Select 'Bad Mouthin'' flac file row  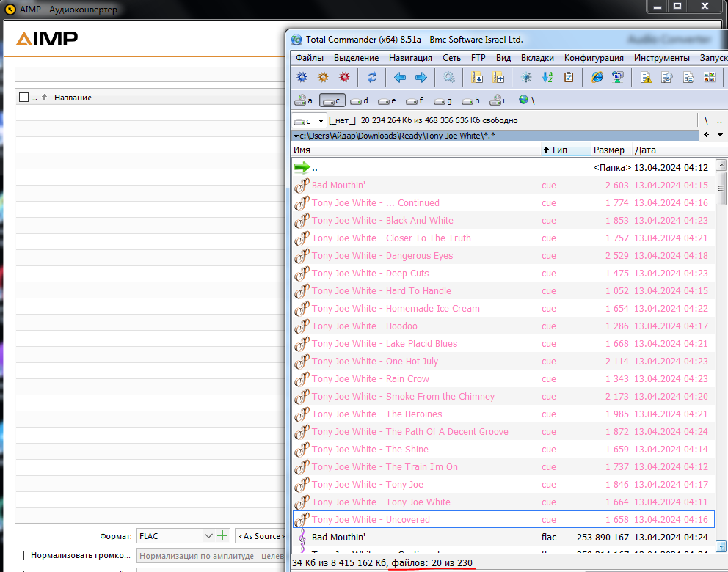tap(503, 538)
